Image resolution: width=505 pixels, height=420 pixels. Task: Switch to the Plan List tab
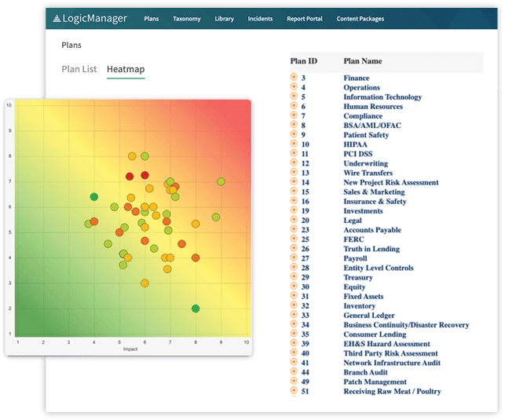(79, 69)
